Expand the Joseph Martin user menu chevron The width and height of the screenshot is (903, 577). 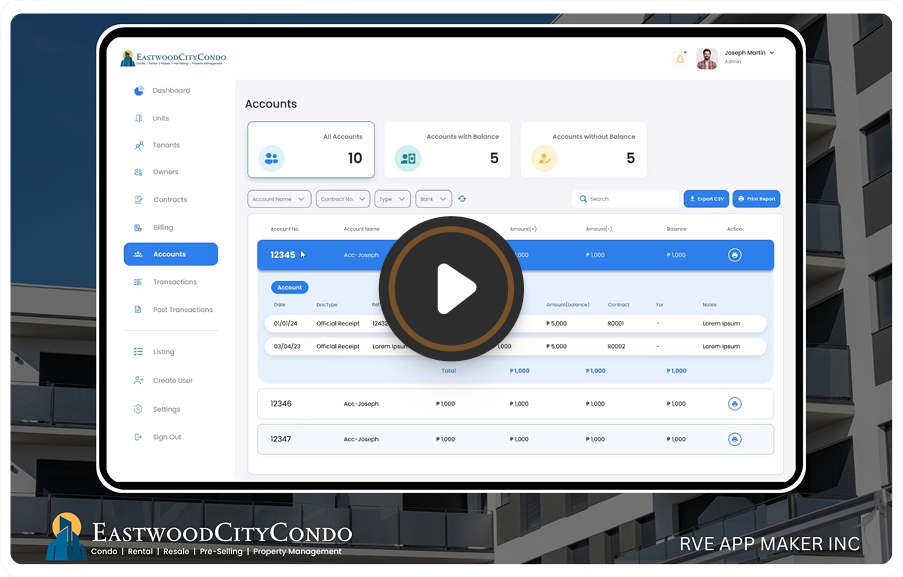tap(772, 53)
